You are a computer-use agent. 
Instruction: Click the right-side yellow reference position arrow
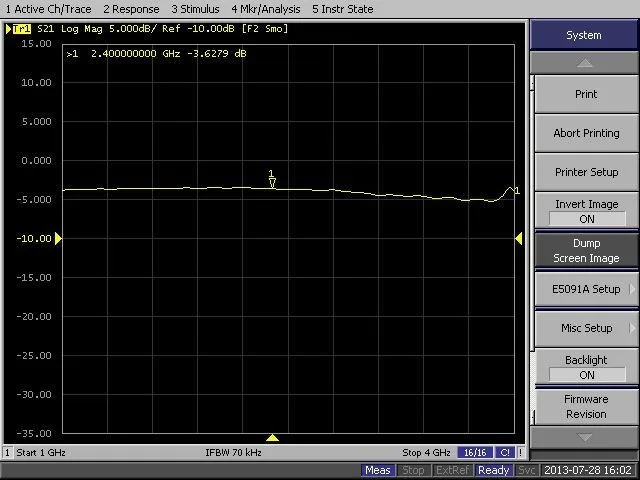(x=519, y=238)
